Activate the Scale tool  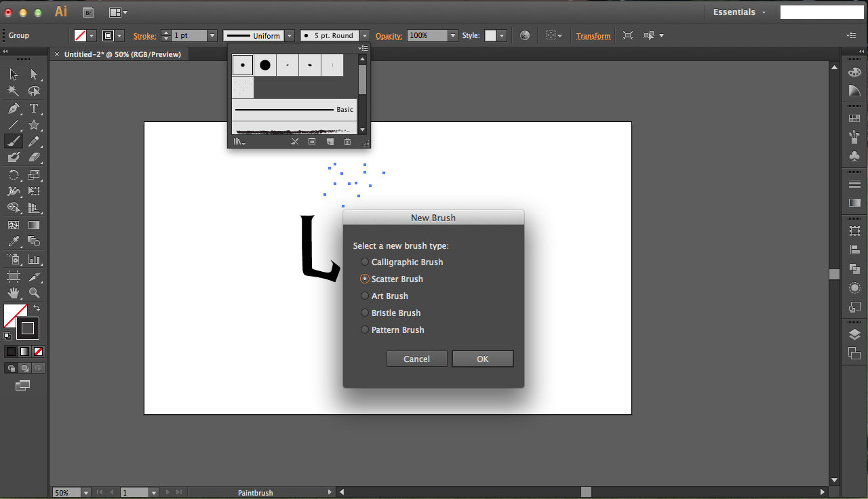click(34, 175)
